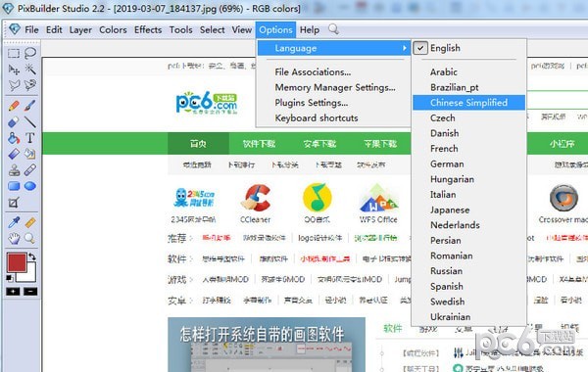Select the hand pan tool
Viewport: 588px width, 372px height.
coord(14,238)
